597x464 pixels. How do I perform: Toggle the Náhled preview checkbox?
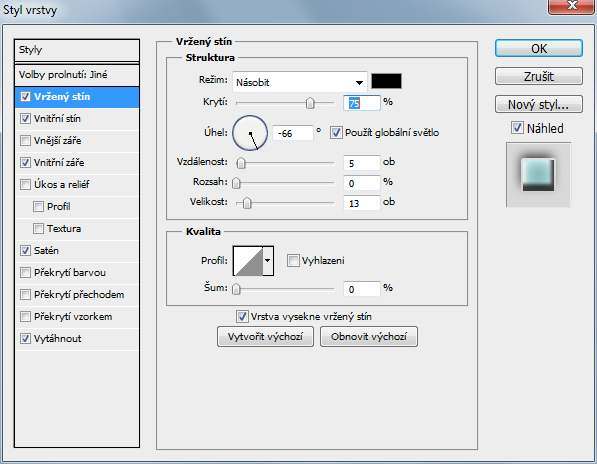517,128
